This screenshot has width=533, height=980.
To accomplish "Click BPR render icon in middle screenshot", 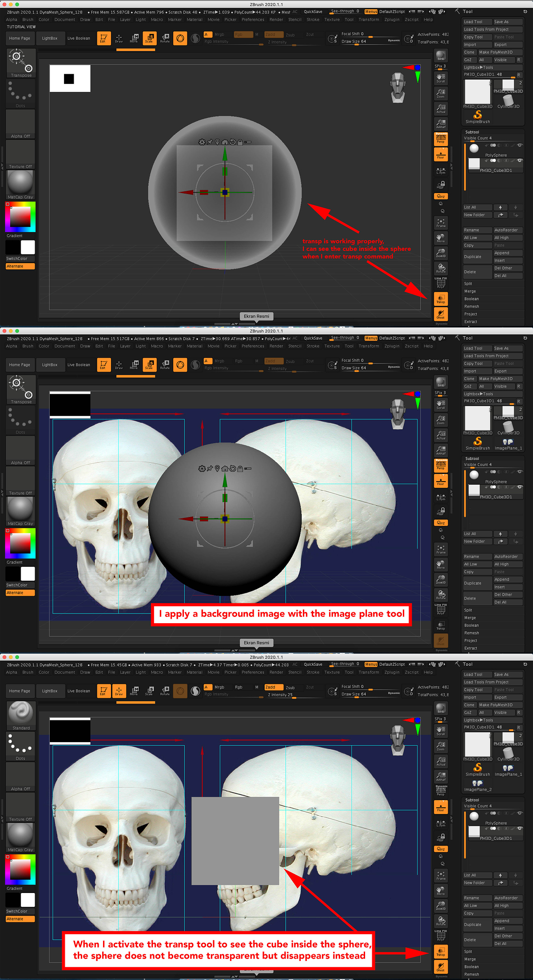I will (441, 382).
